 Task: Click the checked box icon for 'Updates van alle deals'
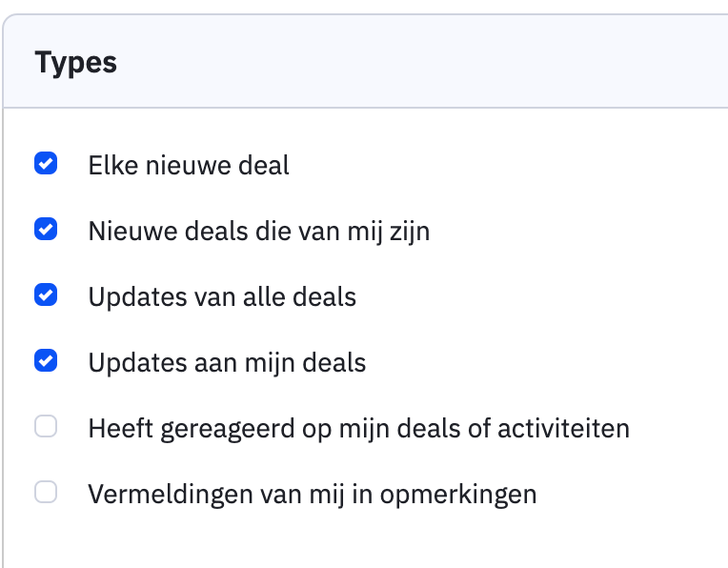[46, 295]
